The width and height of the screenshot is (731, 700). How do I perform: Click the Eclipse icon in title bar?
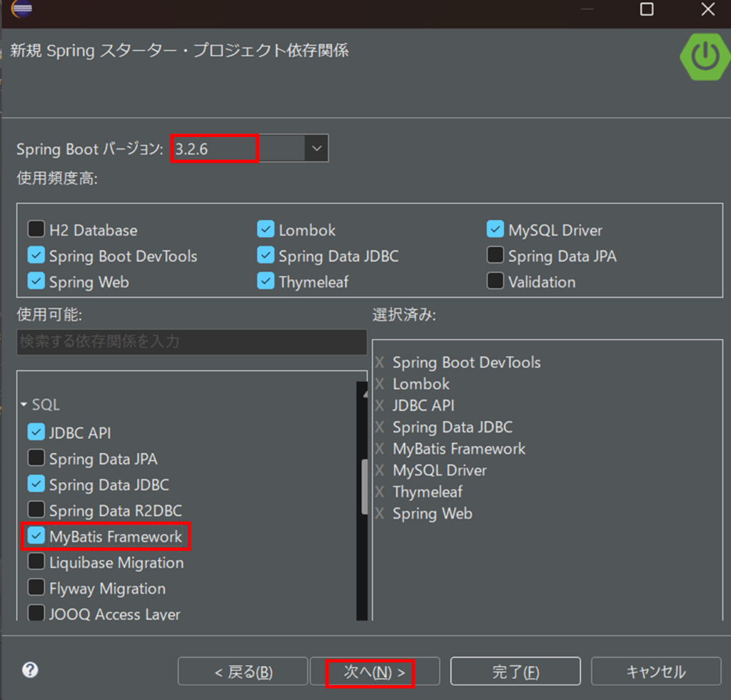(21, 8)
